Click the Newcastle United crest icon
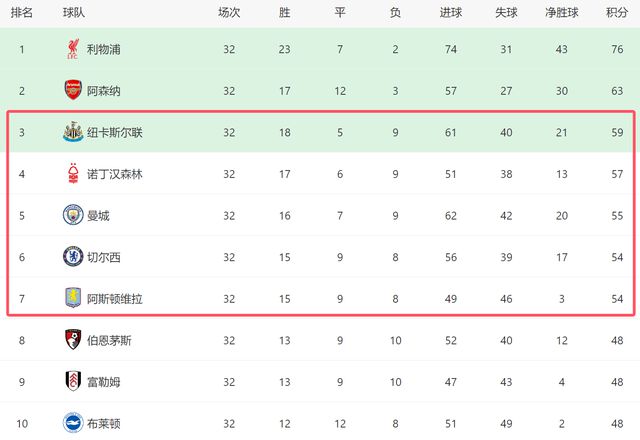The width and height of the screenshot is (640, 440). click(x=73, y=132)
